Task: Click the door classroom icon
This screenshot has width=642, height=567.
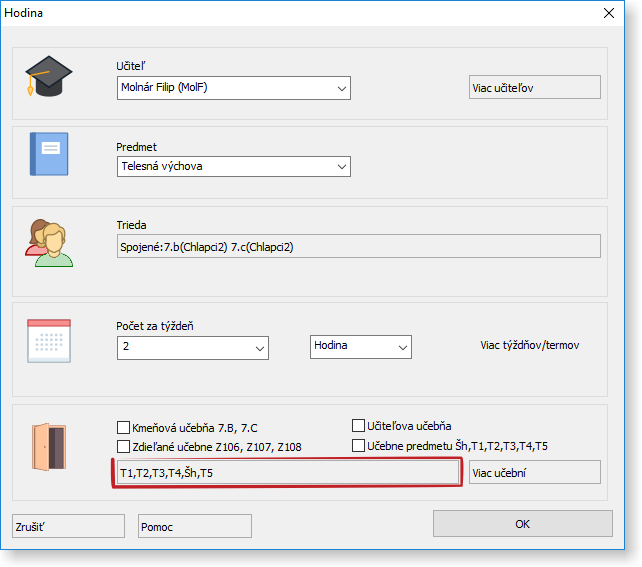Action: 49,444
